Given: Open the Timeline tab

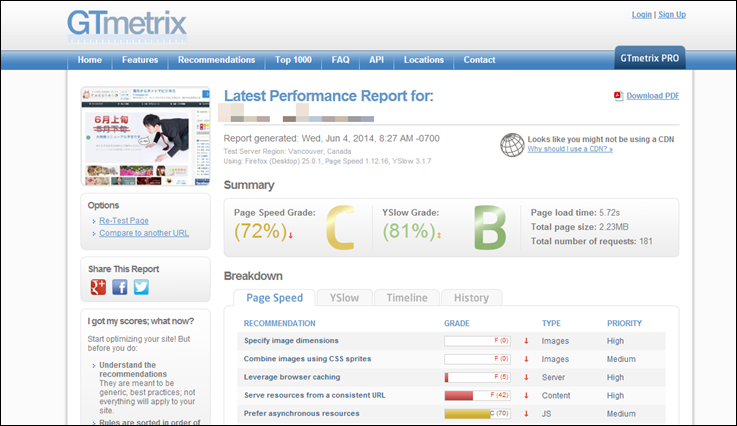Looking at the screenshot, I should click(406, 298).
